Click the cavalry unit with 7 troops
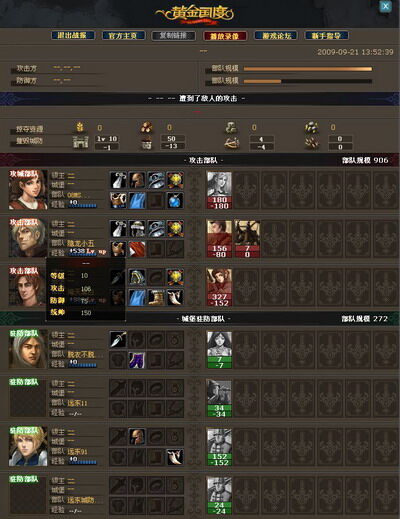The image size is (400, 519). click(x=247, y=238)
